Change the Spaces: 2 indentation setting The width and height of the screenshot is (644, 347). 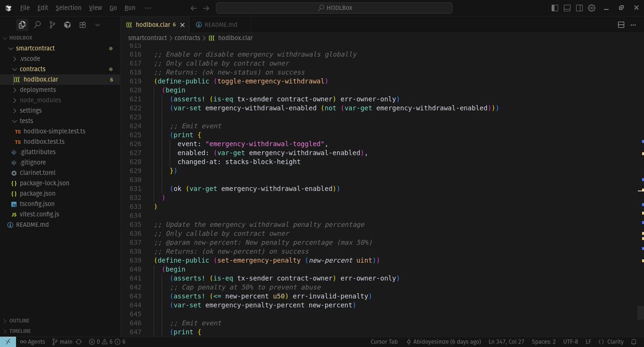pyautogui.click(x=544, y=342)
